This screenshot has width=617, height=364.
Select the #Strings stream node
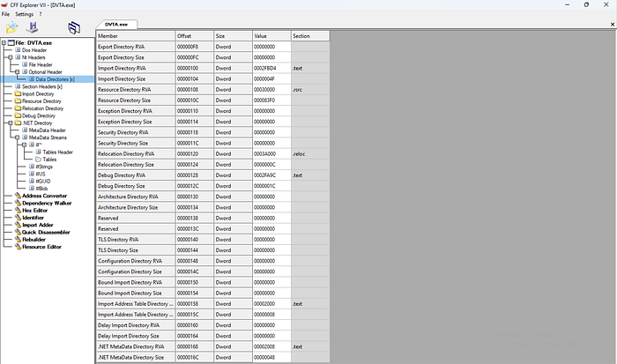[x=44, y=167]
